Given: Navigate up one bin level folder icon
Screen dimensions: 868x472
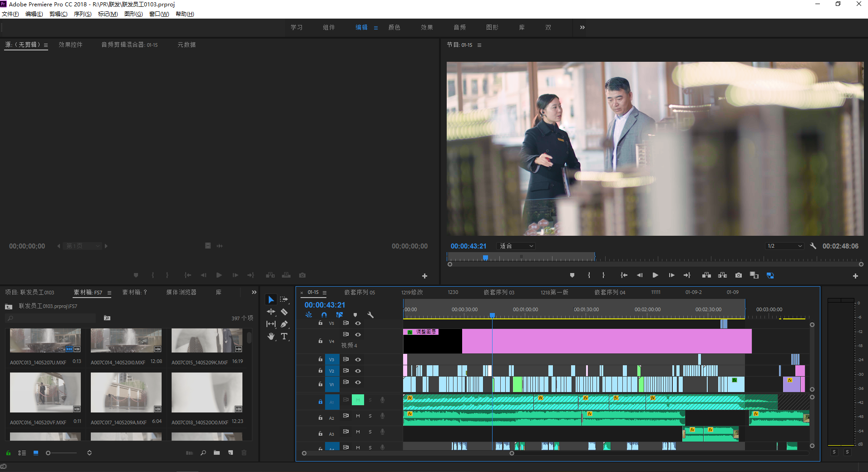Looking at the screenshot, I should 9,307.
